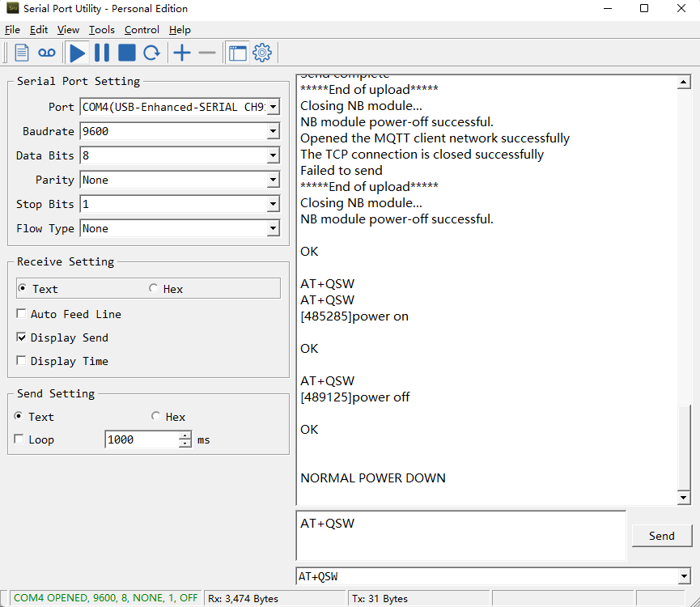This screenshot has height=607, width=700.
Task: Select Hex radio in Receive Setting
Action: pyautogui.click(x=153, y=288)
